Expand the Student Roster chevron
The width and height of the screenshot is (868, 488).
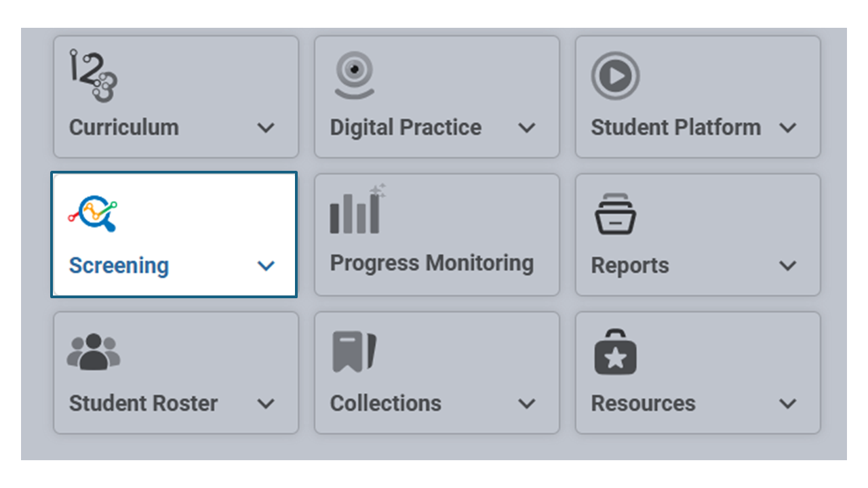coord(267,404)
